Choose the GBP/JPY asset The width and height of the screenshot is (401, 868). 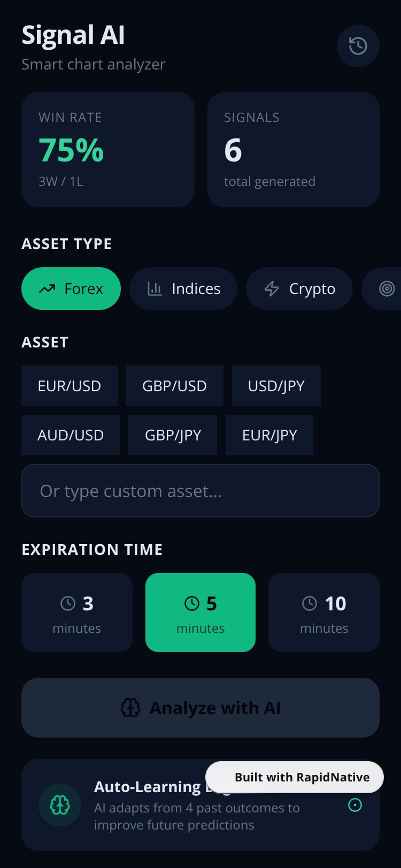[x=173, y=435]
